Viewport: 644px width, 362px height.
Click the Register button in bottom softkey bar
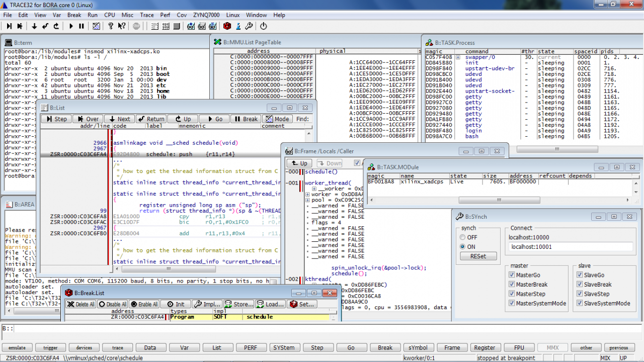click(485, 347)
